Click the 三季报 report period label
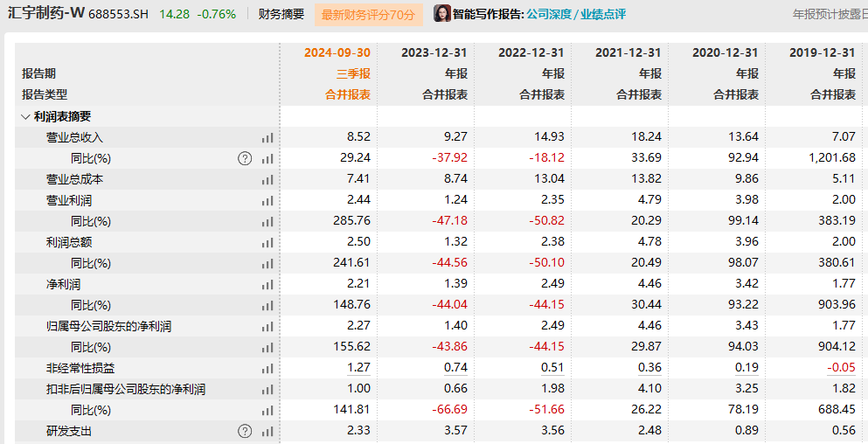The image size is (868, 444). tap(354, 73)
